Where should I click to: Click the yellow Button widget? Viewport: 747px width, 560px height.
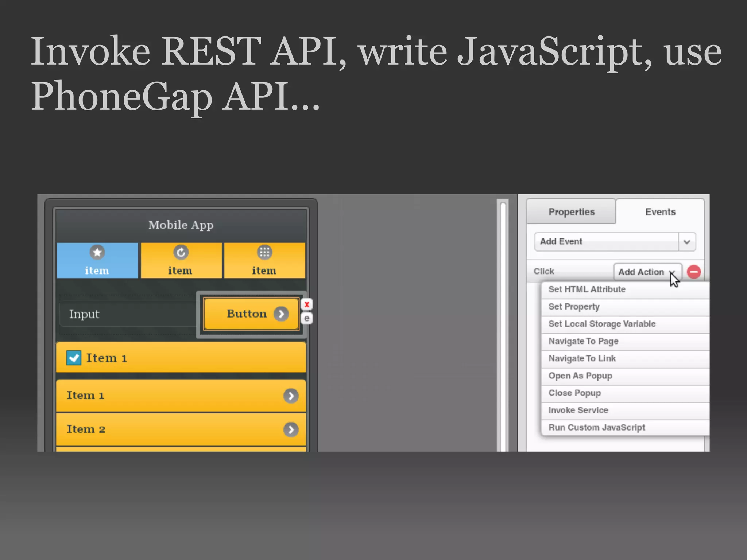[252, 314]
